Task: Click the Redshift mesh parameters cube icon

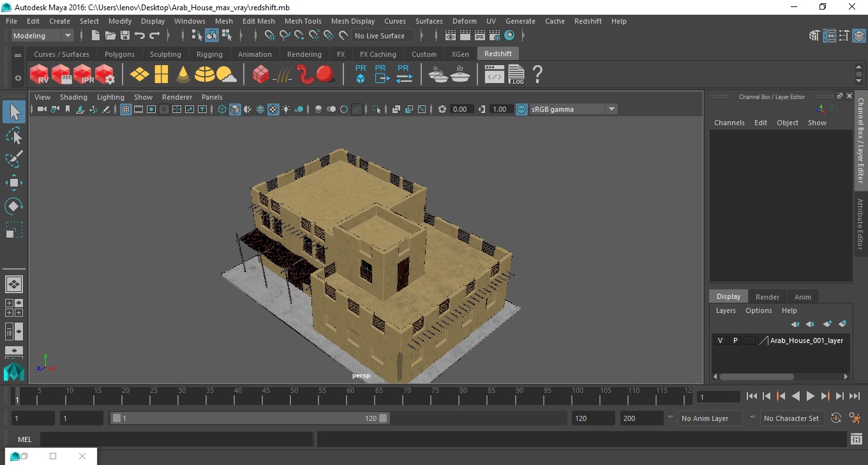Action: click(x=260, y=75)
